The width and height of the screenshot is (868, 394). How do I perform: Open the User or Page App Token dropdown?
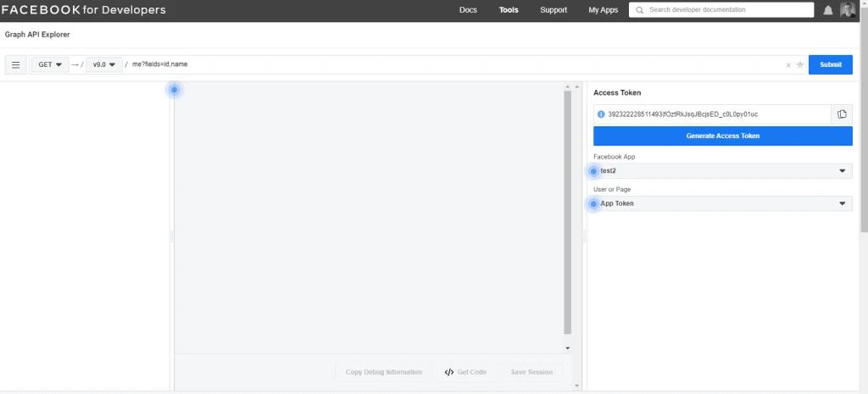[722, 203]
